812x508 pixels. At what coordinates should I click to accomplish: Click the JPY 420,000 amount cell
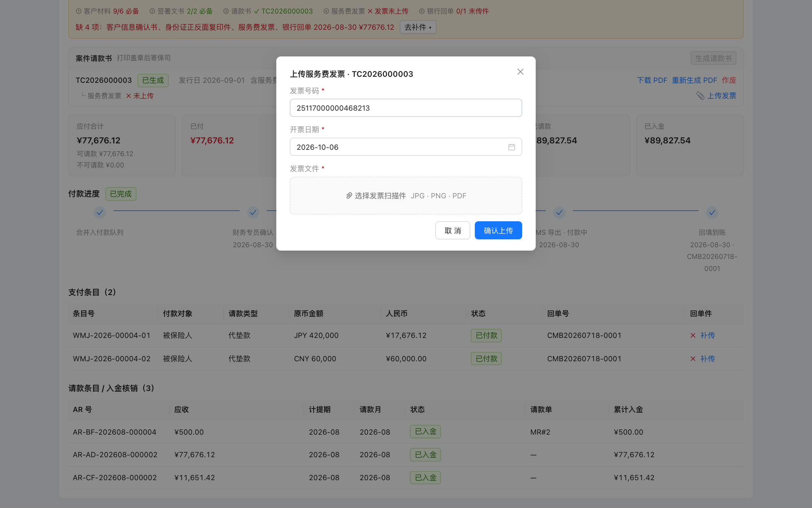coord(316,335)
